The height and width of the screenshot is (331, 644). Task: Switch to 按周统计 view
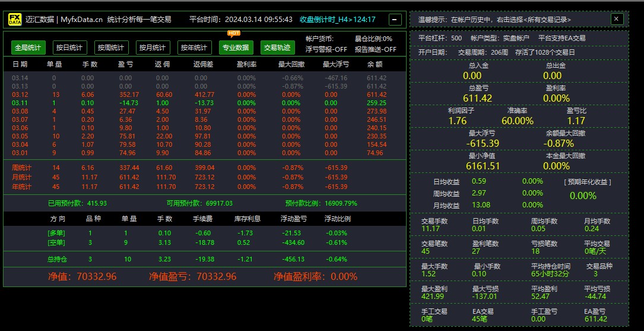click(112, 48)
